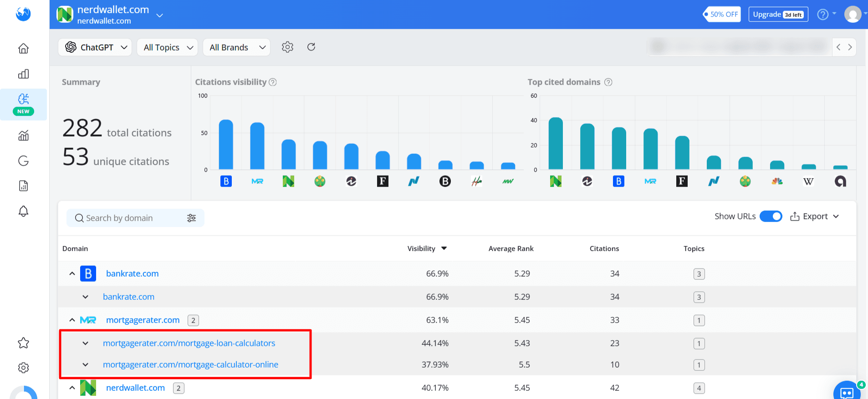Open the home icon in sidebar
The width and height of the screenshot is (868, 399).
click(23, 48)
